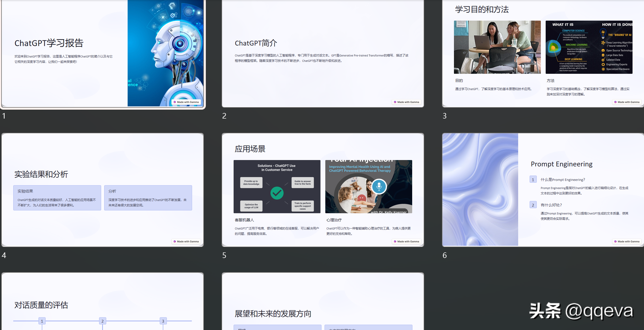644x330 pixels.
Task: Click numbered box 2 on Prompt Engineering slide
Action: [533, 205]
